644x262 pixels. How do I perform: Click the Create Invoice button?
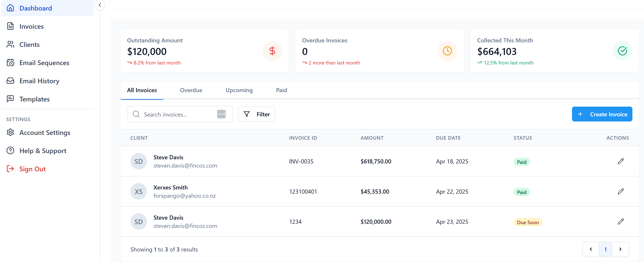(602, 114)
